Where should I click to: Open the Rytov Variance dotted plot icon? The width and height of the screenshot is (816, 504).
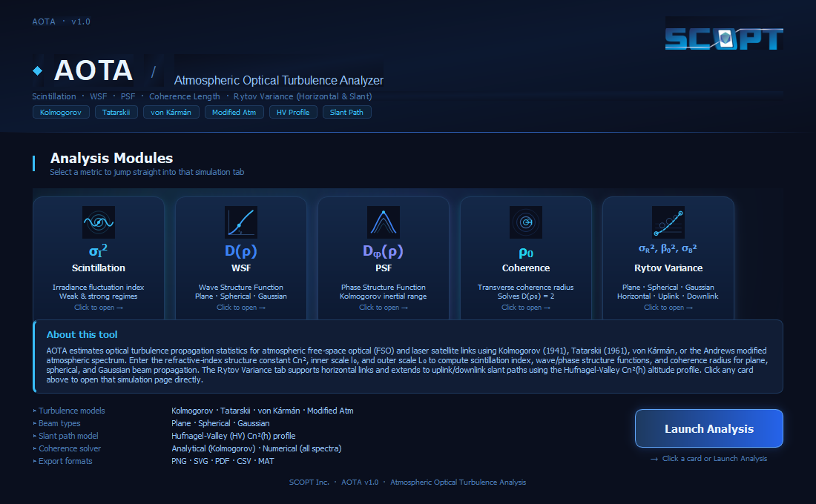[668, 222]
